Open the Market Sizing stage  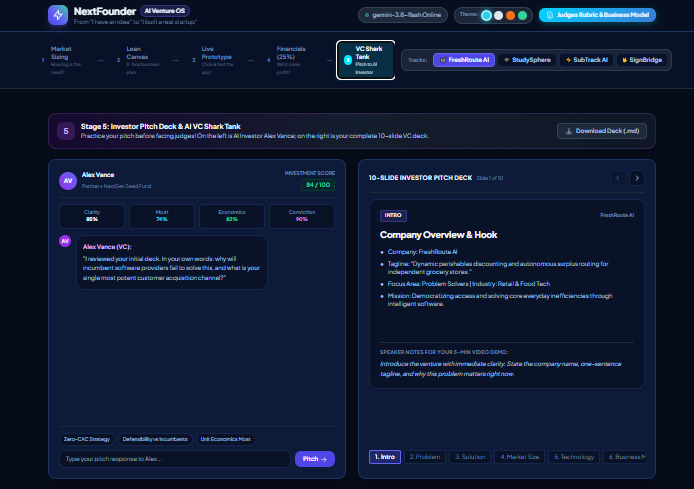click(61, 60)
